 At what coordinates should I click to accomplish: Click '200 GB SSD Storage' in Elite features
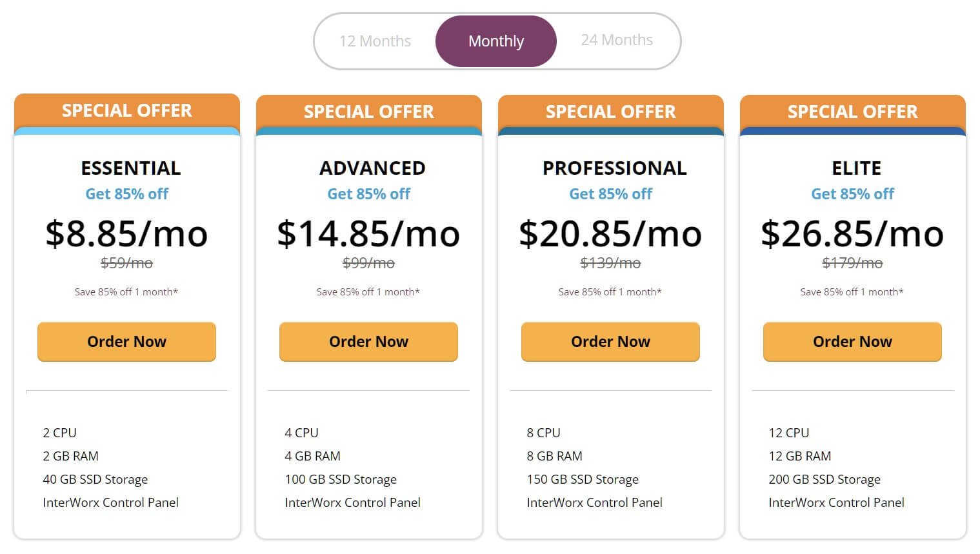pyautogui.click(x=825, y=480)
